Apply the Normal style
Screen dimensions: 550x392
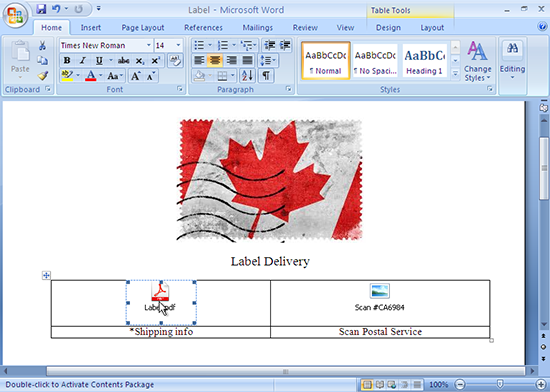[326, 61]
